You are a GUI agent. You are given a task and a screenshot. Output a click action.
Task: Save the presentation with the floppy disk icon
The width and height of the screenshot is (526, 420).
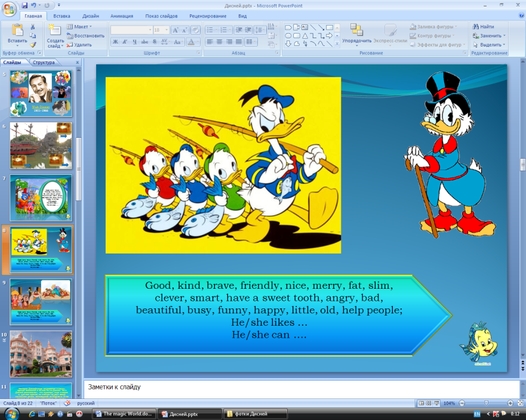coord(24,5)
